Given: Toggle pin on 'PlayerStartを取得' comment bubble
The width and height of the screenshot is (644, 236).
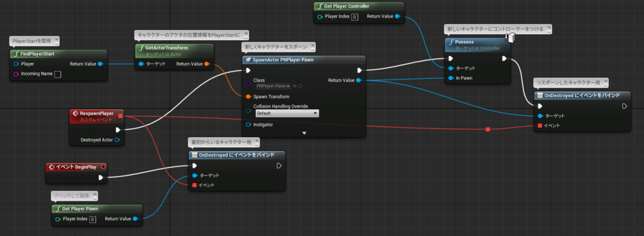Looking at the screenshot, I should click(56, 39).
